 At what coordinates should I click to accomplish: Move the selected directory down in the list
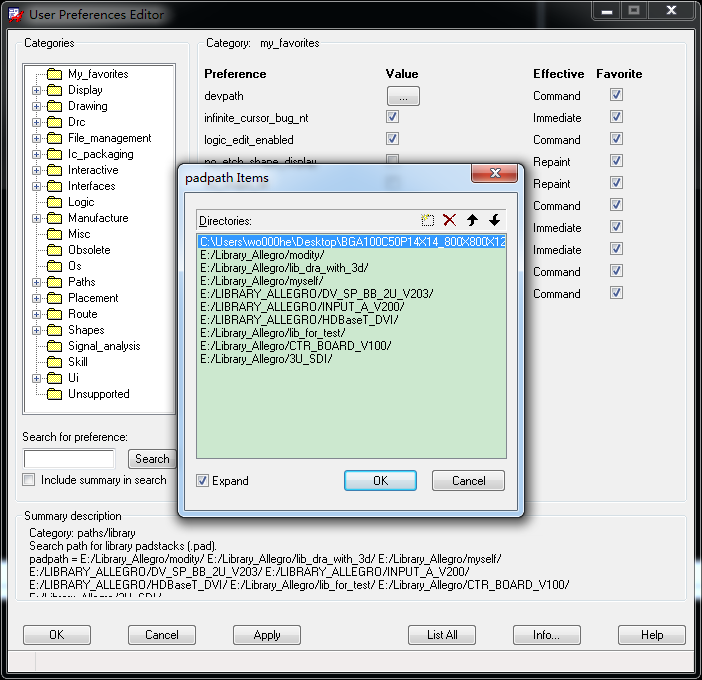(494, 220)
